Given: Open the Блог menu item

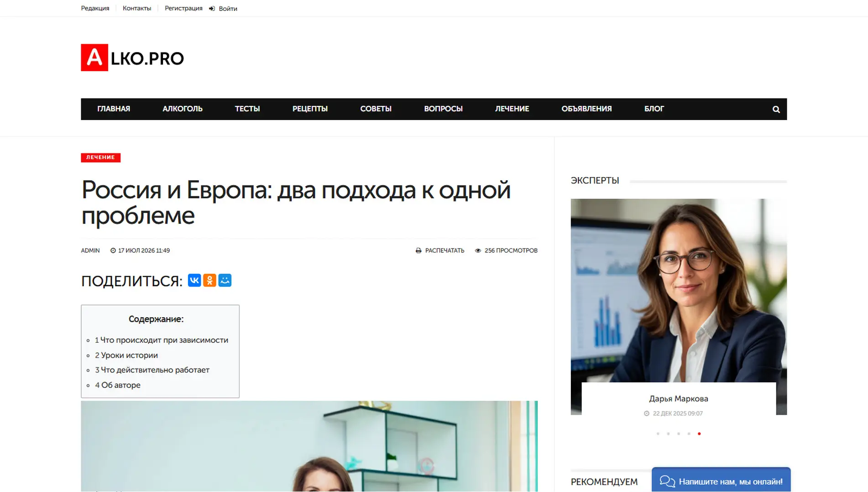Looking at the screenshot, I should (x=654, y=109).
